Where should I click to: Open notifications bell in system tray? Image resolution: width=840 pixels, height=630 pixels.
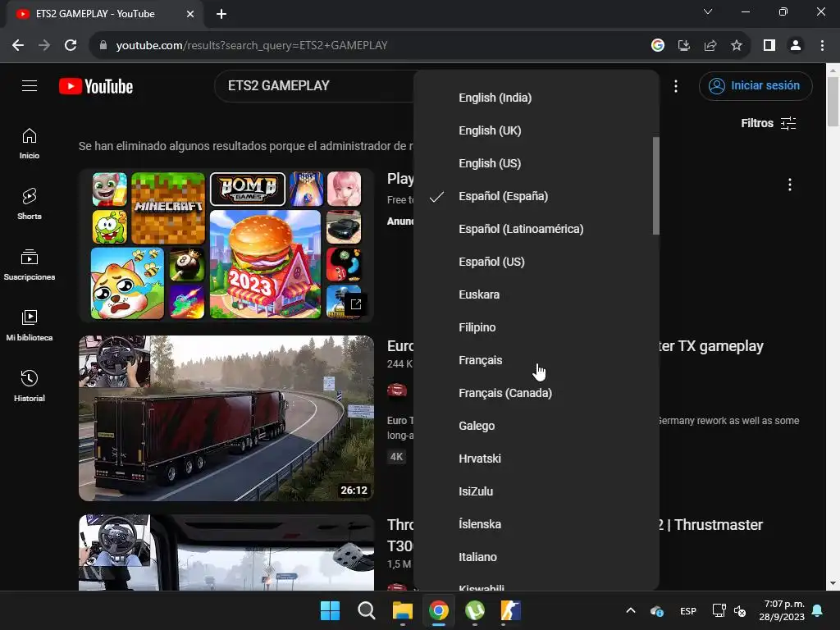tap(817, 610)
